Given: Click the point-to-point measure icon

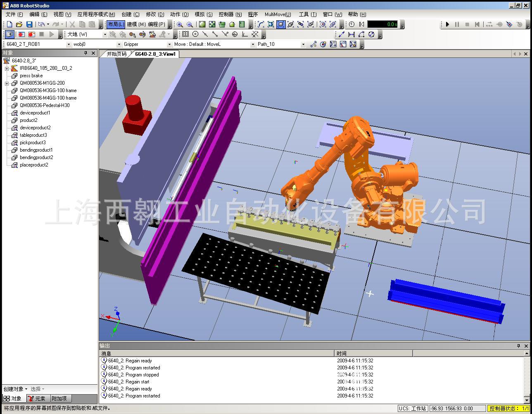Looking at the screenshot, I should pyautogui.click(x=342, y=34).
